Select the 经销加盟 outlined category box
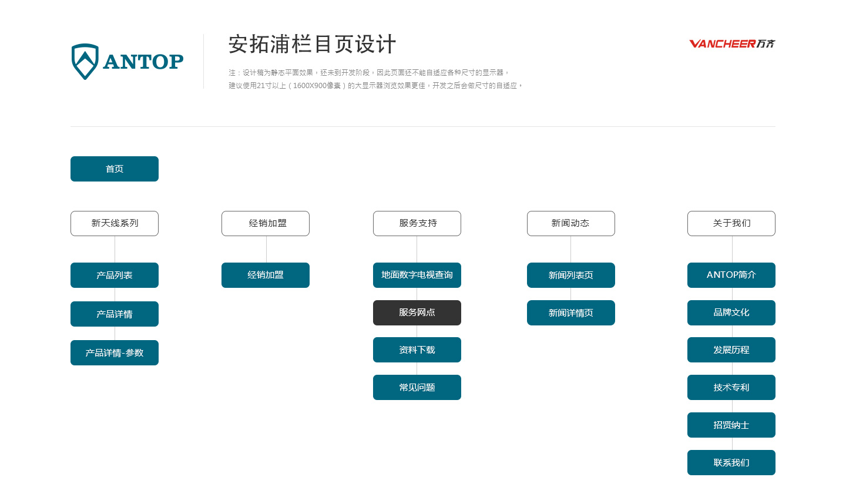 (266, 223)
